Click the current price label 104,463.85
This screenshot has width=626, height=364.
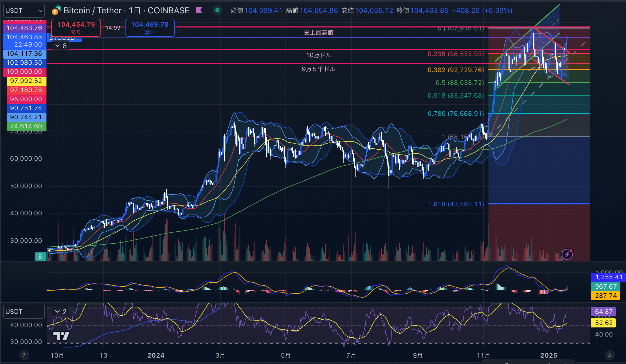[x=25, y=41]
